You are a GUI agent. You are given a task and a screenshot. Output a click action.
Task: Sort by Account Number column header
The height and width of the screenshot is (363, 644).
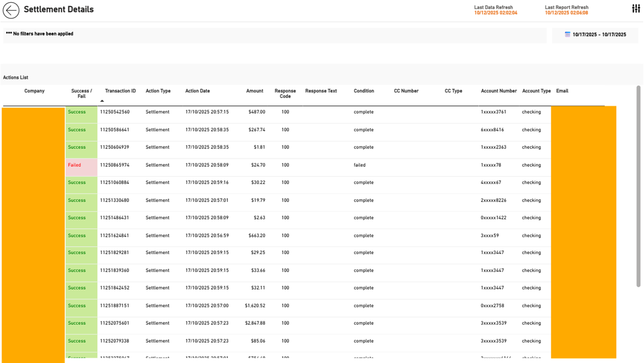pyautogui.click(x=499, y=91)
